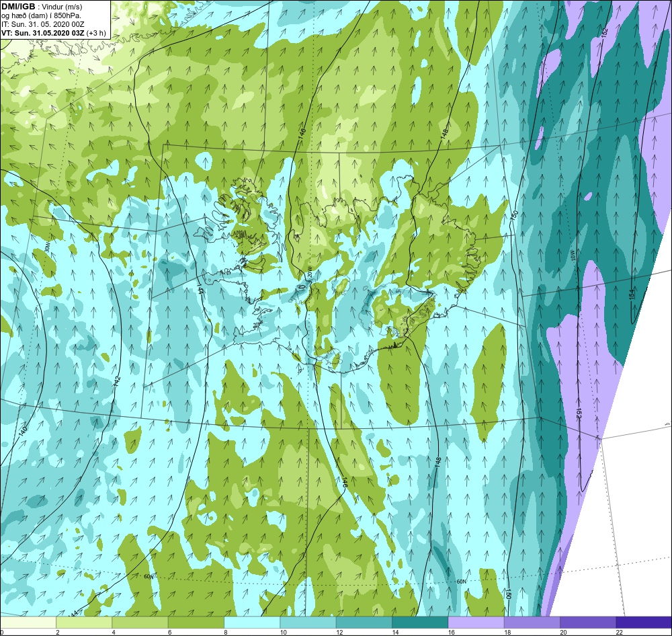Click the 'VT: Sun. 31.05.2020 03Z (+3 h)' line

[x=54, y=32]
